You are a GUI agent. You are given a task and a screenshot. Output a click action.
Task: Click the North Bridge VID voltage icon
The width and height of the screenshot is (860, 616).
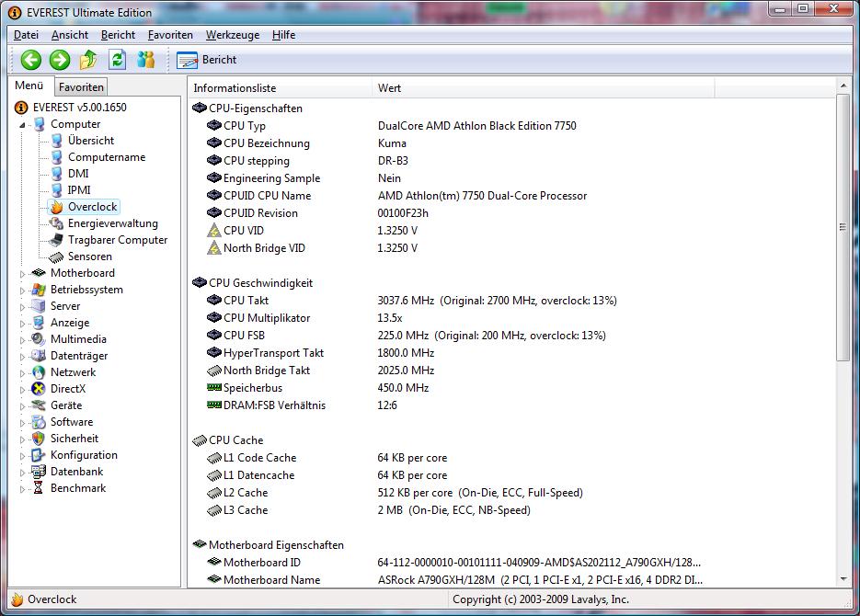(x=214, y=248)
